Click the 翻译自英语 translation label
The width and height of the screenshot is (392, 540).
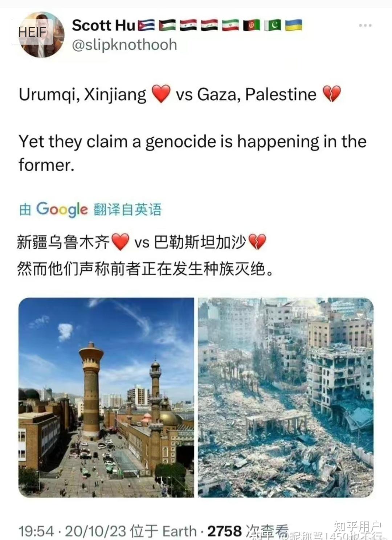tap(127, 209)
